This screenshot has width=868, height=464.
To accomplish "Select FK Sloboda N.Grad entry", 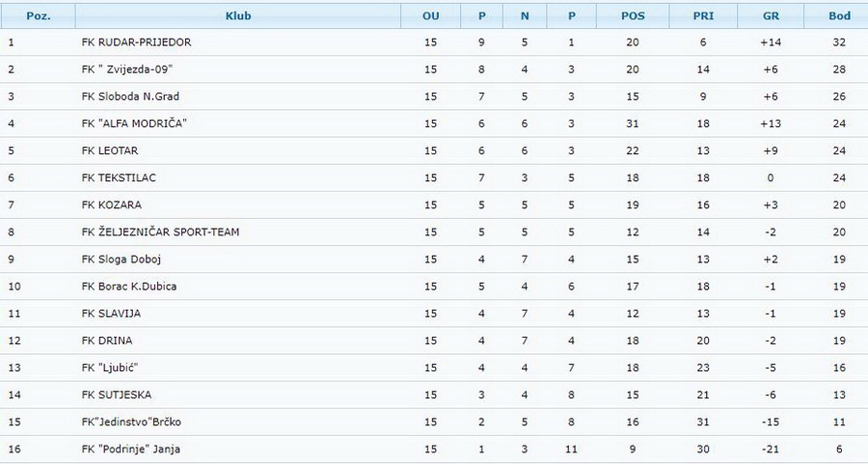I will tap(130, 96).
